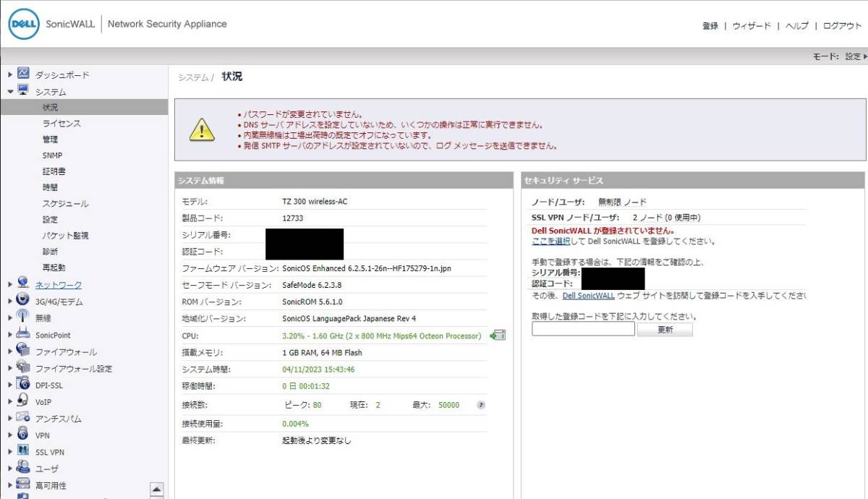868x499 pixels.
Task: Click the SSL VPN sidebar label
Action: tap(50, 452)
